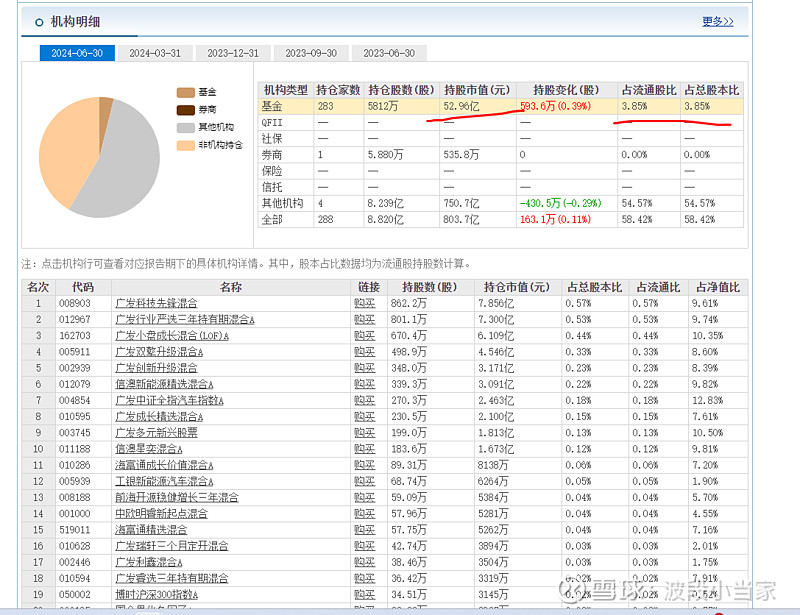Screen dimensions: 800x615
Task: Click 购买 for fund 005911
Action: point(365,352)
